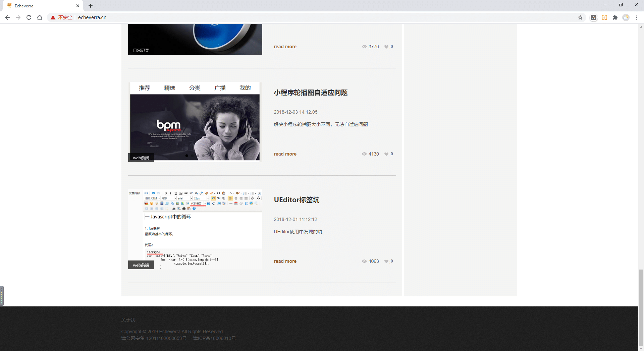Toggle the like heart on UEditor标签坑 article
Screen dimensions: 644x351
387,261
